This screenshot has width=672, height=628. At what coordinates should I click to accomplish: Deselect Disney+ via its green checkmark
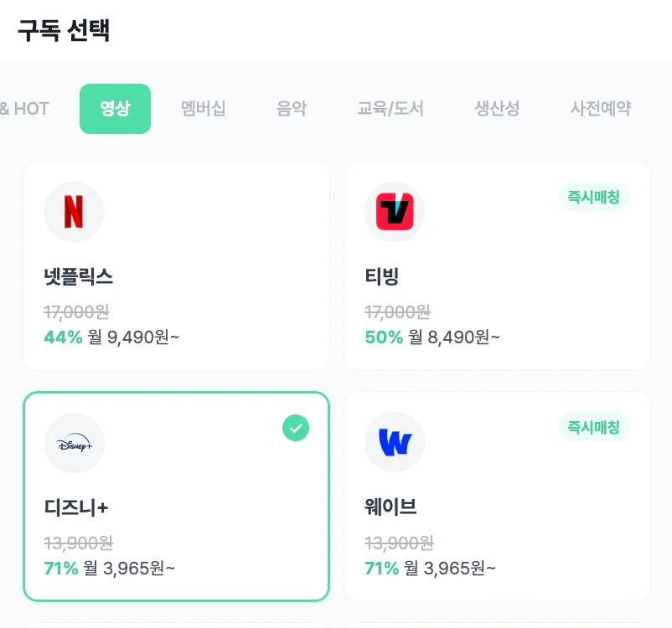294,428
